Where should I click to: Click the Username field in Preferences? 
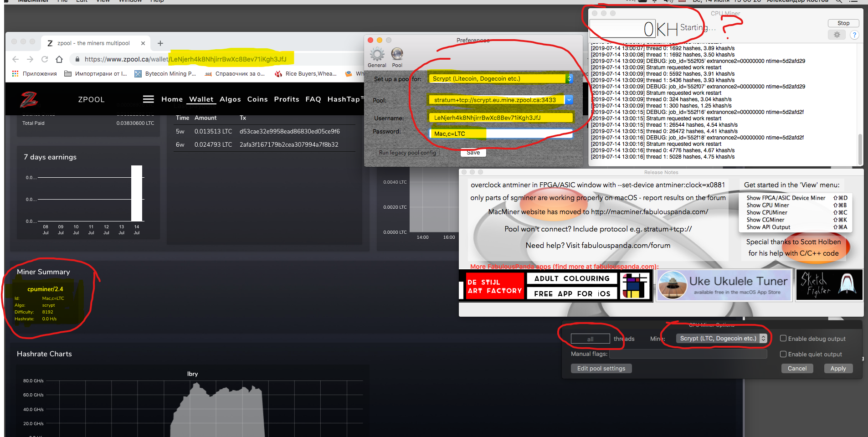pyautogui.click(x=500, y=118)
